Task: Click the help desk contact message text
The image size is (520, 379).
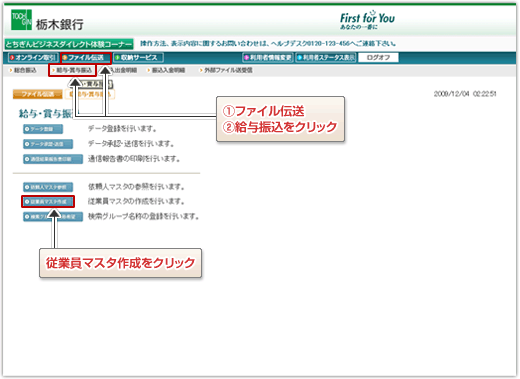Action: pos(268,44)
